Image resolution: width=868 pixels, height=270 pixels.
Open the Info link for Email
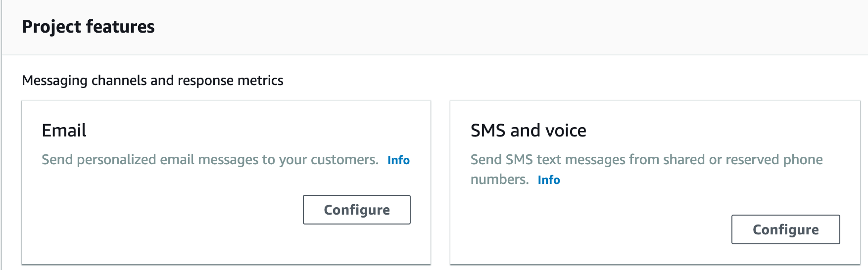point(398,160)
